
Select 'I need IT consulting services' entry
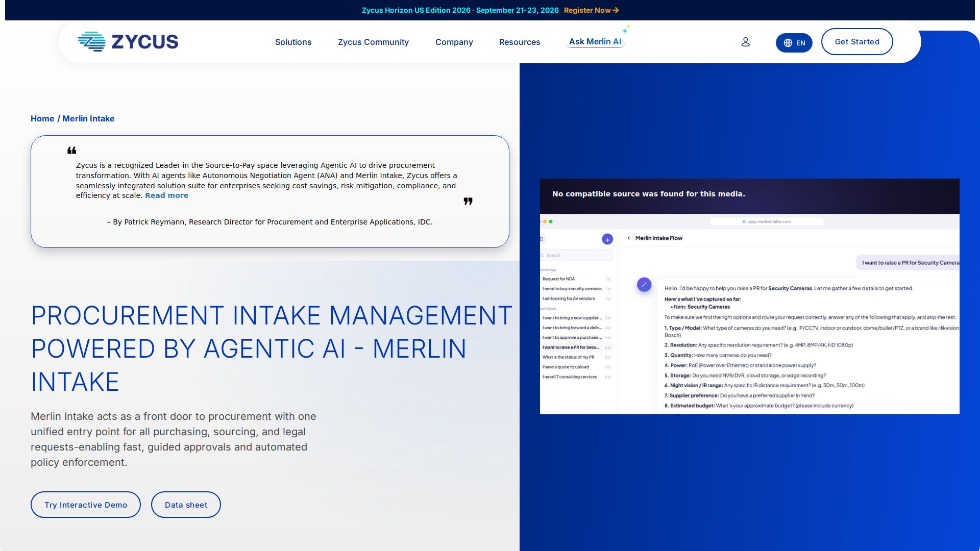[576, 377]
